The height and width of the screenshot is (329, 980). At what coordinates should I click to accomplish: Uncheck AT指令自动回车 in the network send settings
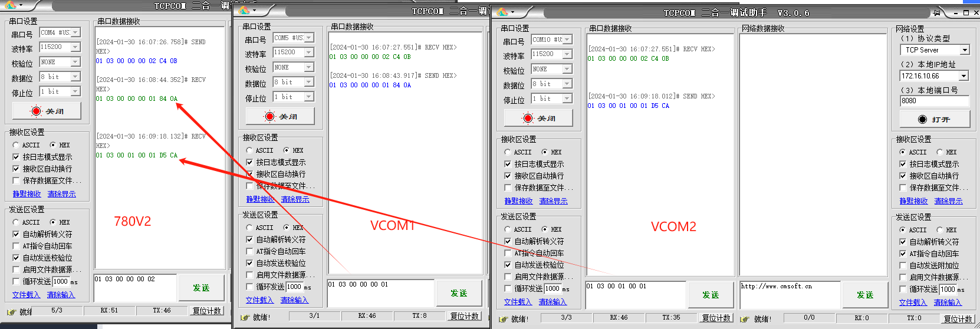click(x=903, y=254)
